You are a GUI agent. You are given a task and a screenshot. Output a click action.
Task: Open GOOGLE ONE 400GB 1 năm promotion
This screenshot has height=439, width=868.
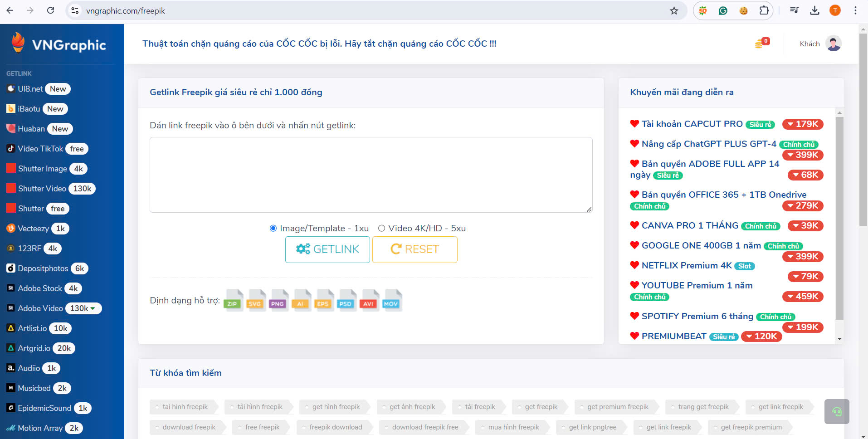pyautogui.click(x=701, y=246)
